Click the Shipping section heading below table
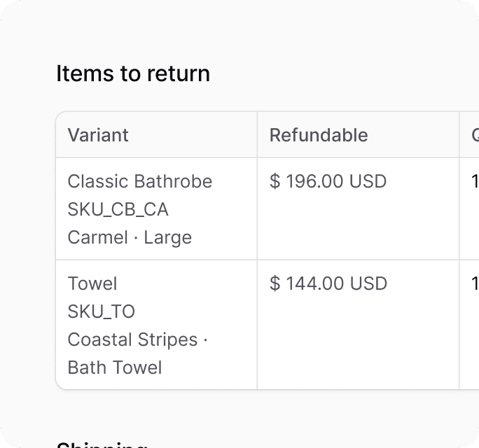Image resolution: width=479 pixels, height=448 pixels. pyautogui.click(x=102, y=444)
